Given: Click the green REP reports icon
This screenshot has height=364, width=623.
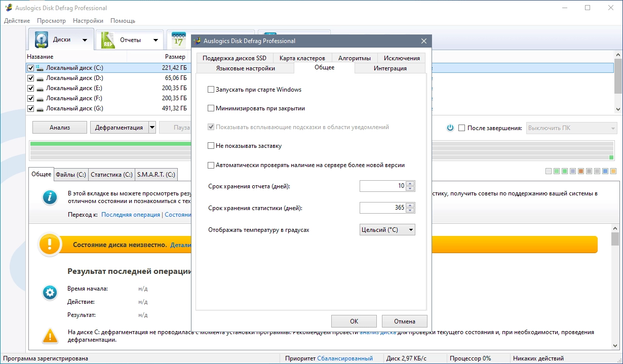Looking at the screenshot, I should point(108,40).
